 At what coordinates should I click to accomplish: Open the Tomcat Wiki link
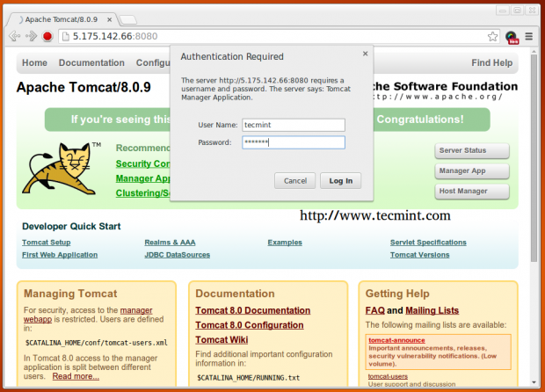[222, 339]
